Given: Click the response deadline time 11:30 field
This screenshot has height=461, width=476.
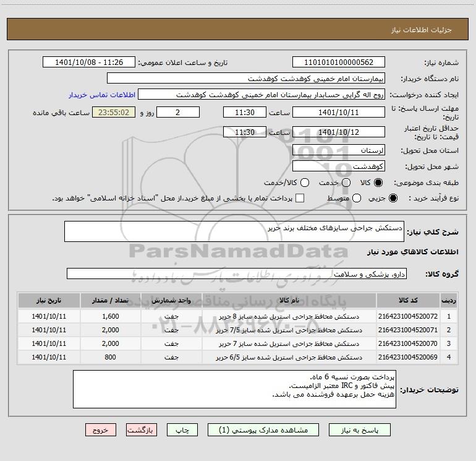Looking at the screenshot, I should click(245, 112).
